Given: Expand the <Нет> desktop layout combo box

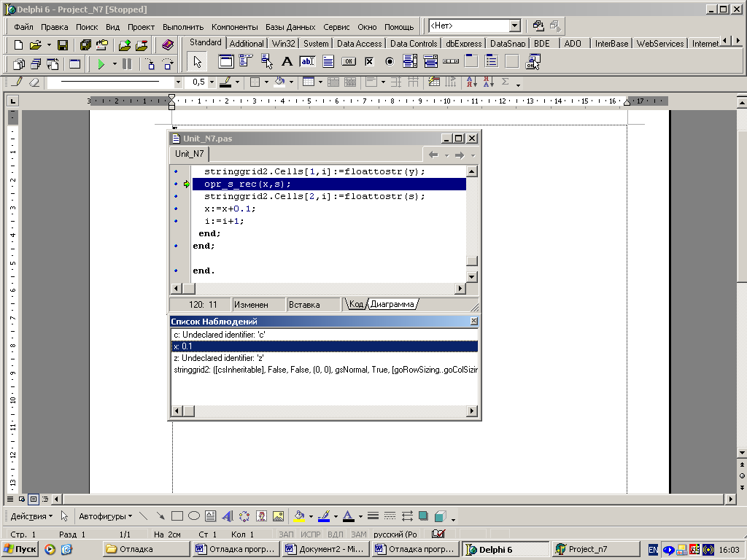Looking at the screenshot, I should [x=514, y=26].
